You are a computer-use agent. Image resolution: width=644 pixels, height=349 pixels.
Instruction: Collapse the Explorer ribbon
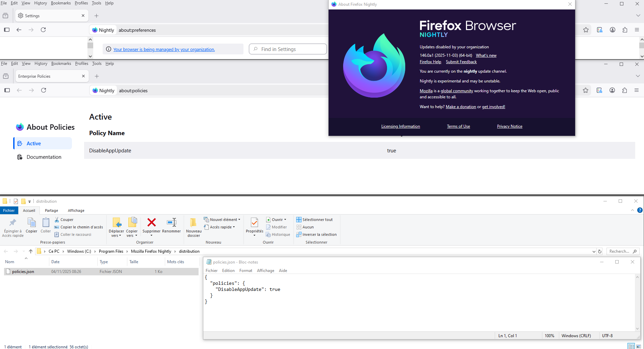click(633, 210)
